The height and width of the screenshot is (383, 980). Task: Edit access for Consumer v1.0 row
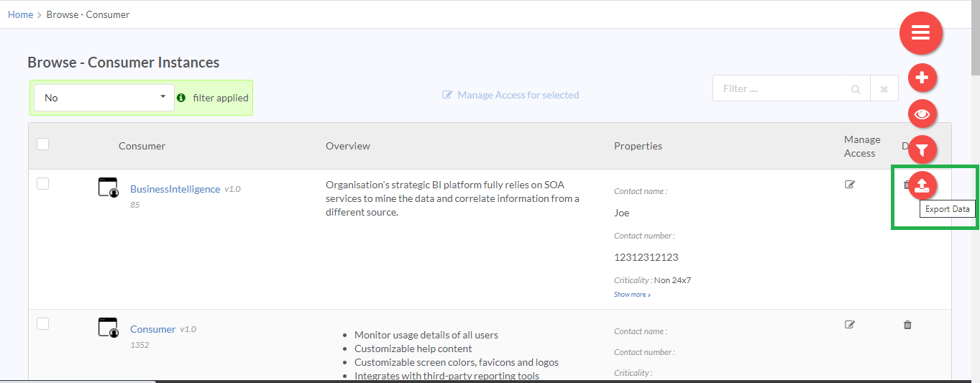[850, 325]
